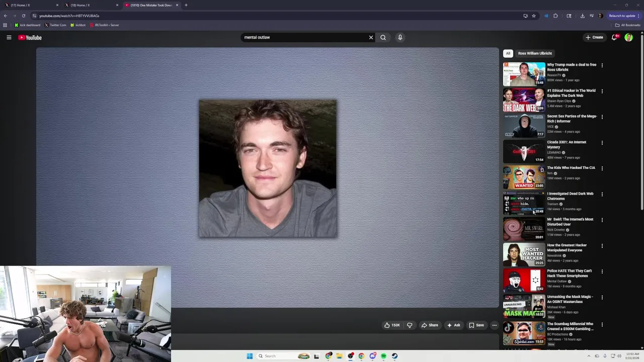Open File Explorer from the taskbar
Viewport: 644px width, 362px height.
coord(339,356)
